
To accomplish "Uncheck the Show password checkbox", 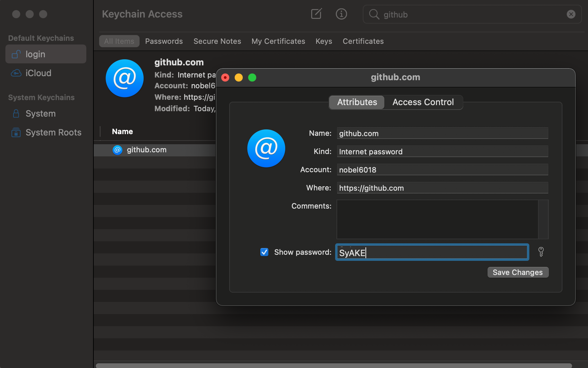I will coord(264,252).
